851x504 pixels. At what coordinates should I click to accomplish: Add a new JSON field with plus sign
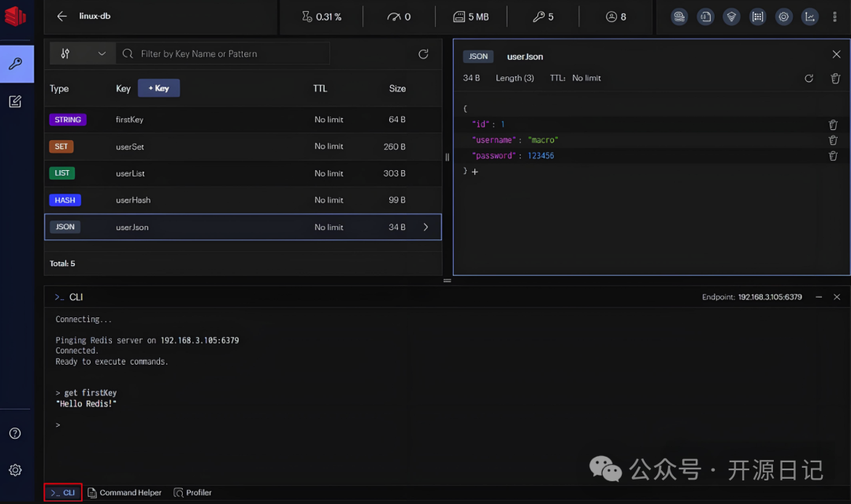(475, 171)
